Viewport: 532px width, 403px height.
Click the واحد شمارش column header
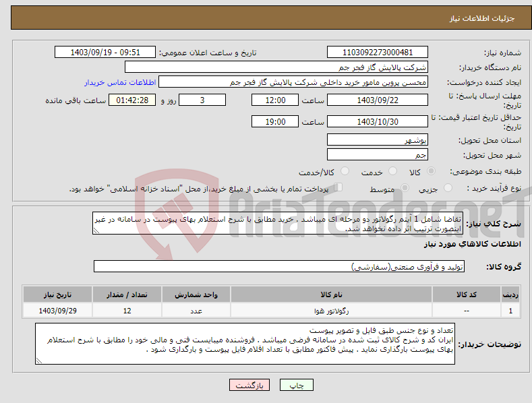click(196, 294)
